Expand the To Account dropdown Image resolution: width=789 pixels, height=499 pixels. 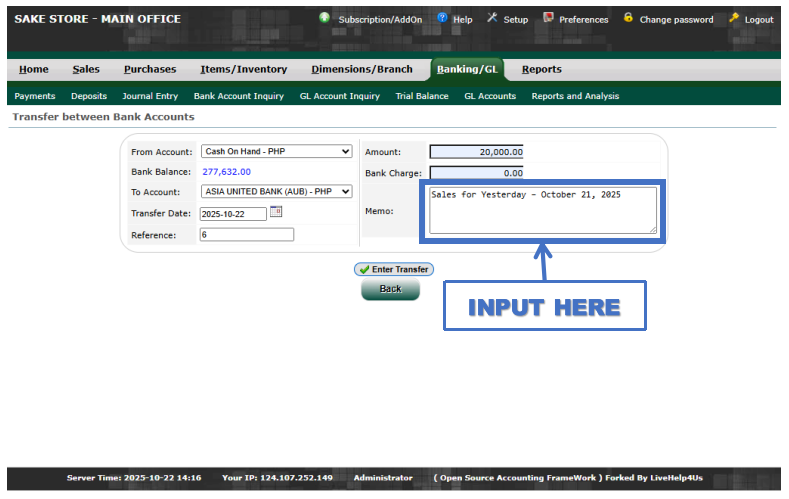[277, 192]
